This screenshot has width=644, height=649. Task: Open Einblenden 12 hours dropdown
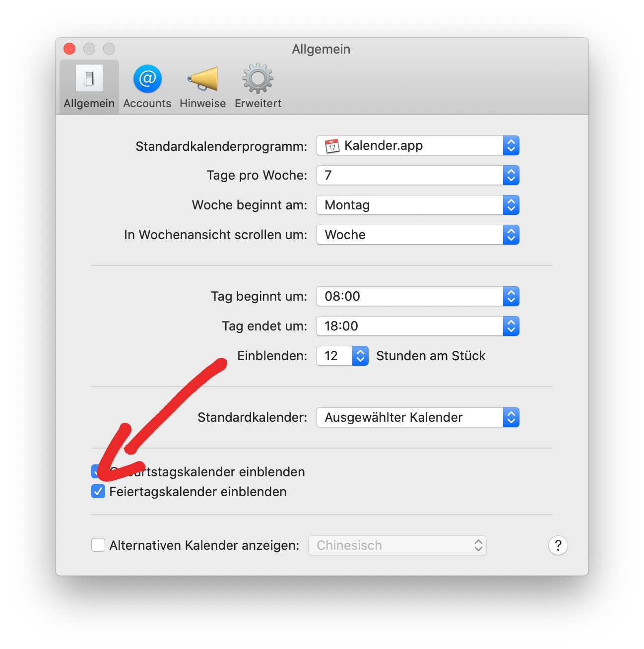click(342, 356)
